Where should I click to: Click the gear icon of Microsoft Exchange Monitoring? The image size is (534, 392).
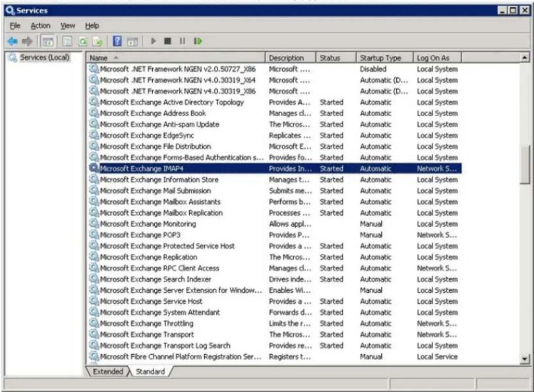click(x=94, y=223)
